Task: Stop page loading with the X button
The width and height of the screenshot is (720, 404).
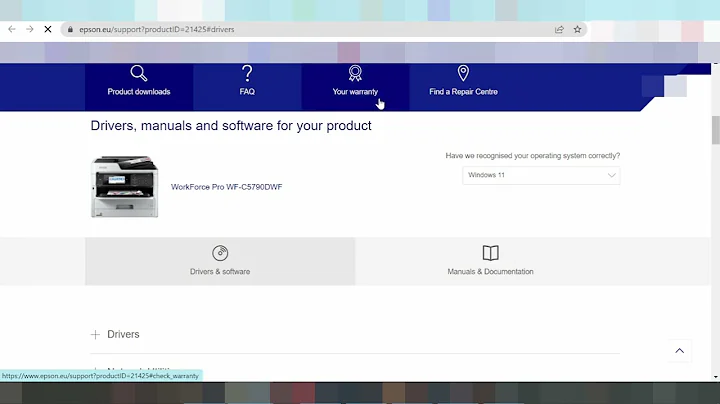Action: point(48,29)
